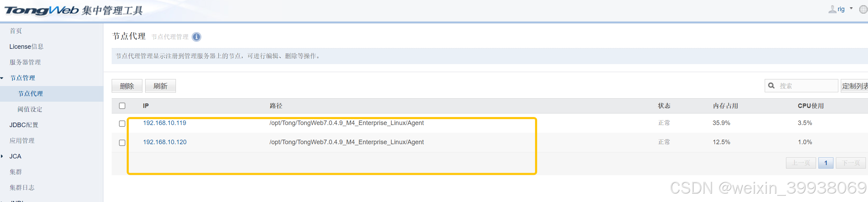The image size is (868, 202).
Task: Click the 刷新 button
Action: (161, 86)
